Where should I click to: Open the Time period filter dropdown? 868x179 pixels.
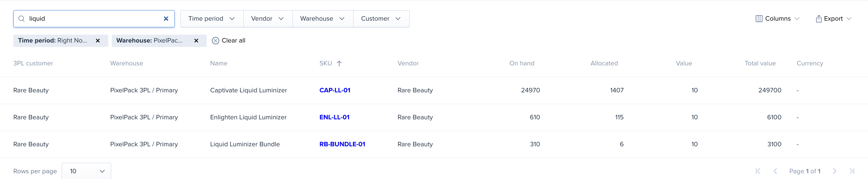point(211,19)
